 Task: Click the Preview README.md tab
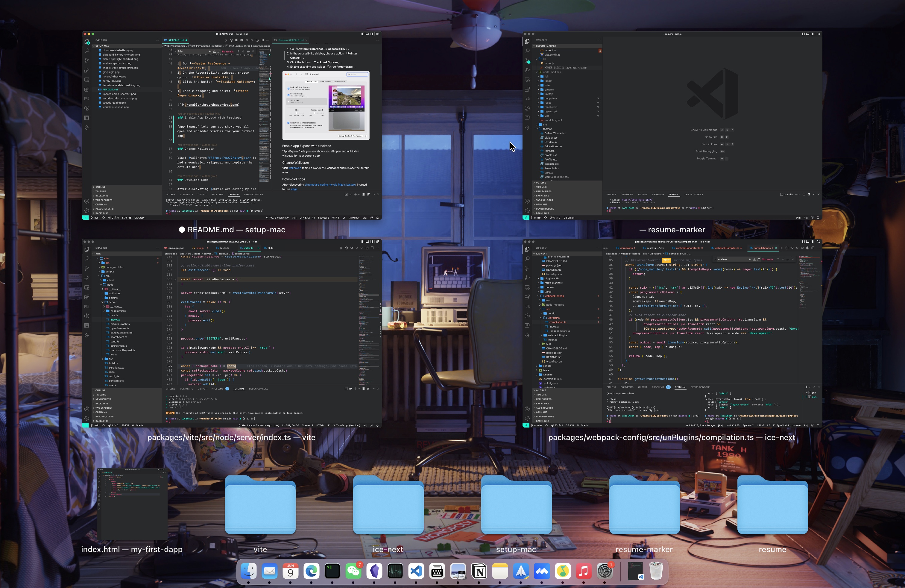coord(291,40)
